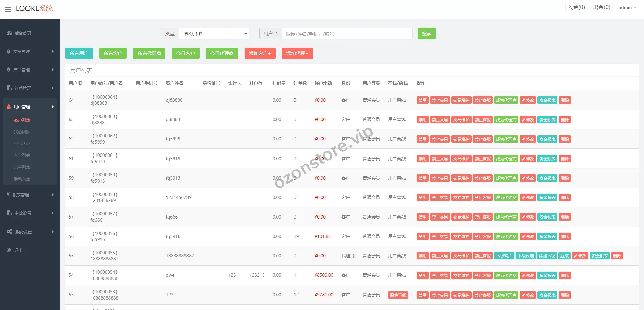644x310 pixels.
Task: Open 入金列表 in the sidebar submenu
Action: (x=22, y=155)
